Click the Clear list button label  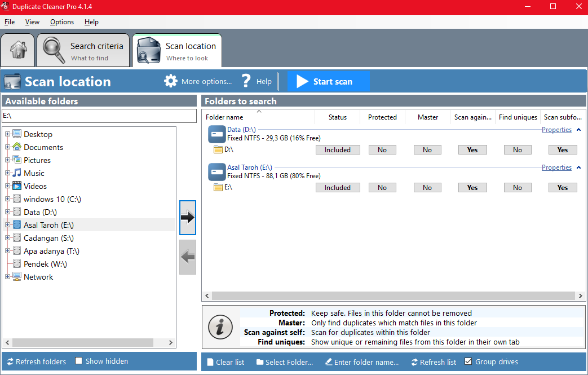coord(230,362)
